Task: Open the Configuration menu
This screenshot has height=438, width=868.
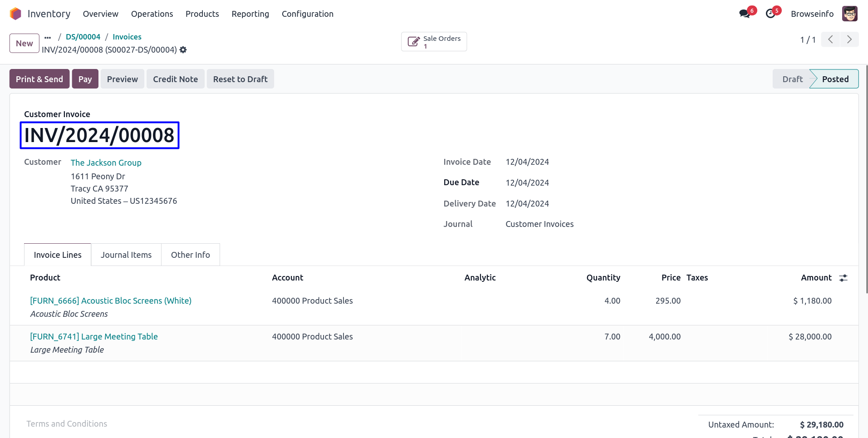Action: [307, 14]
